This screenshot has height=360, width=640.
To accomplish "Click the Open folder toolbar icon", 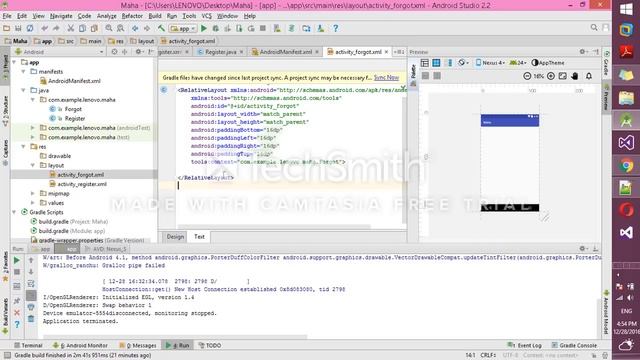I will (7, 28).
